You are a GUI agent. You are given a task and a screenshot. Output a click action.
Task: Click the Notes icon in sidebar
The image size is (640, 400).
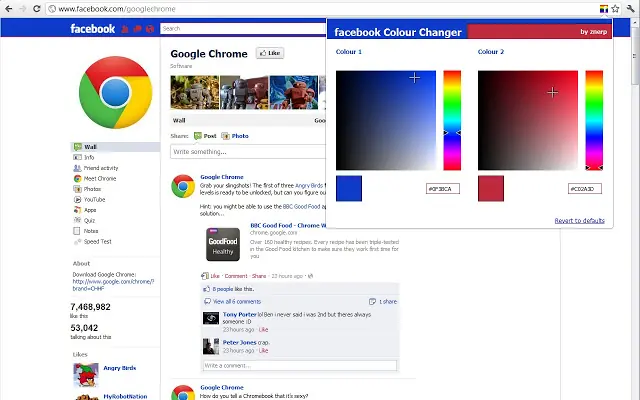click(77, 231)
